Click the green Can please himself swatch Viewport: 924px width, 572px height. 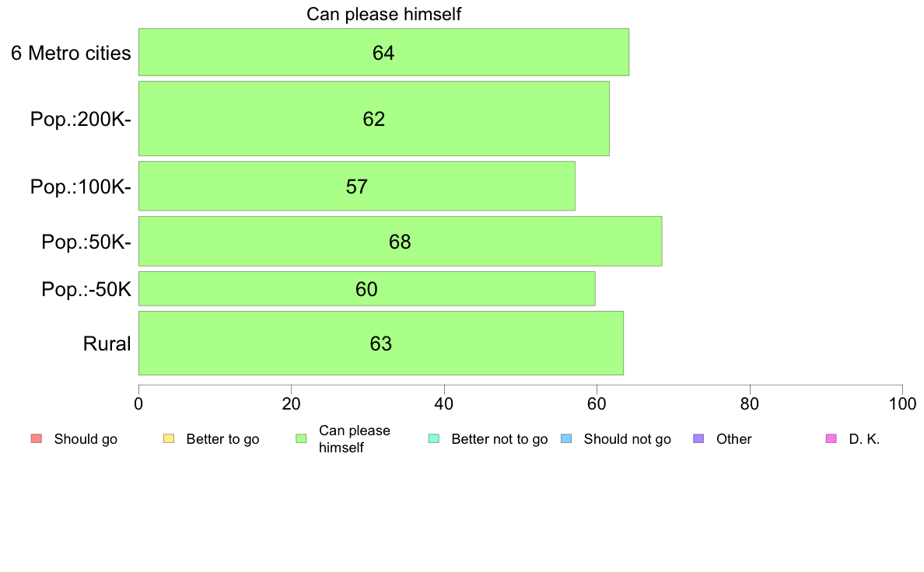(301, 439)
